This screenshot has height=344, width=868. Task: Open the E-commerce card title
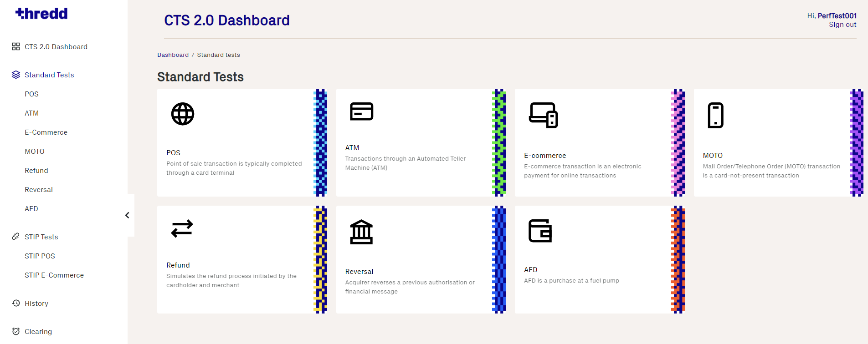point(545,155)
